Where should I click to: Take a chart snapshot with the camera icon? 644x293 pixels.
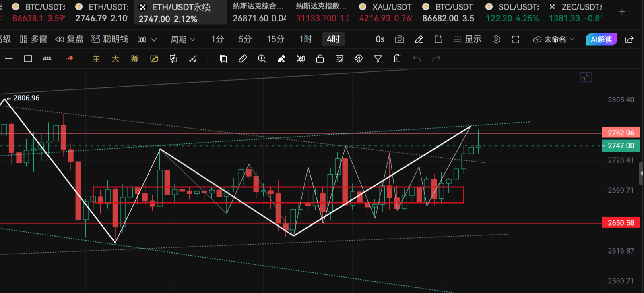[400, 39]
